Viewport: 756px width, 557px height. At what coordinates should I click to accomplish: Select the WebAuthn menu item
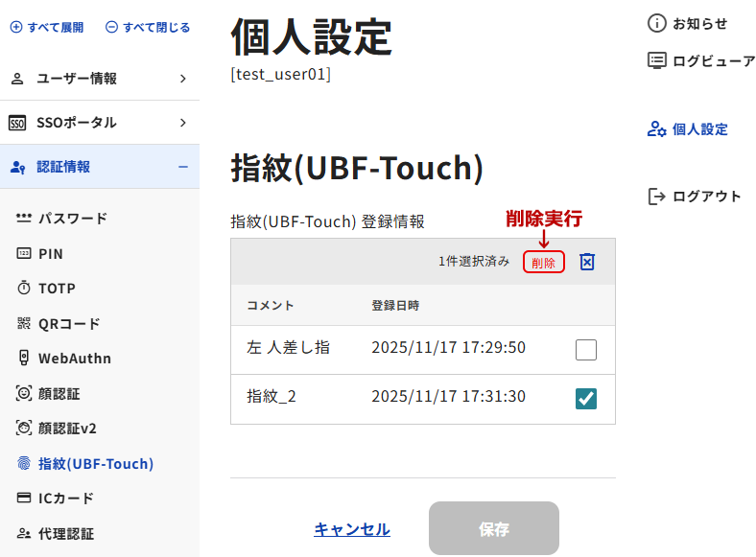click(x=74, y=359)
